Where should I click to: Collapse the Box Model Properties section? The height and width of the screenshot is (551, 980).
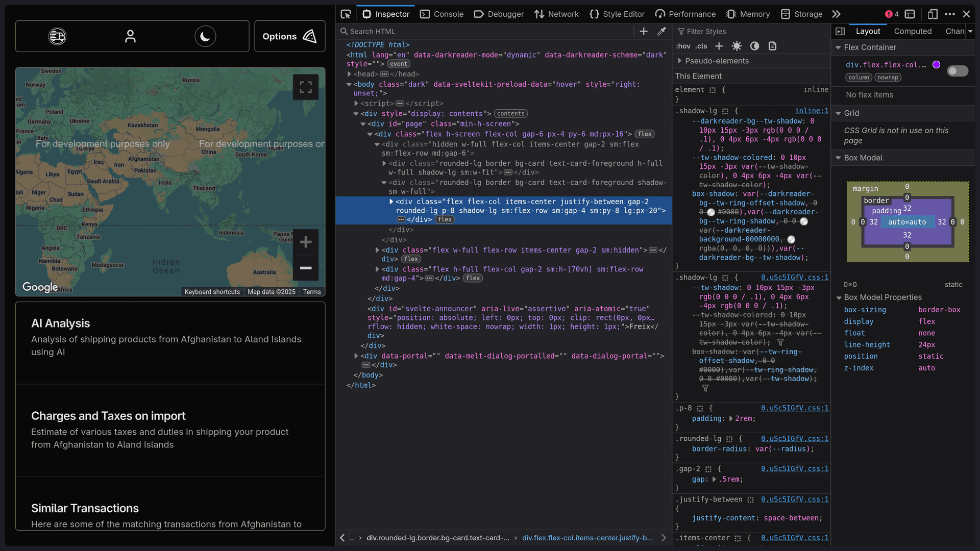[838, 297]
